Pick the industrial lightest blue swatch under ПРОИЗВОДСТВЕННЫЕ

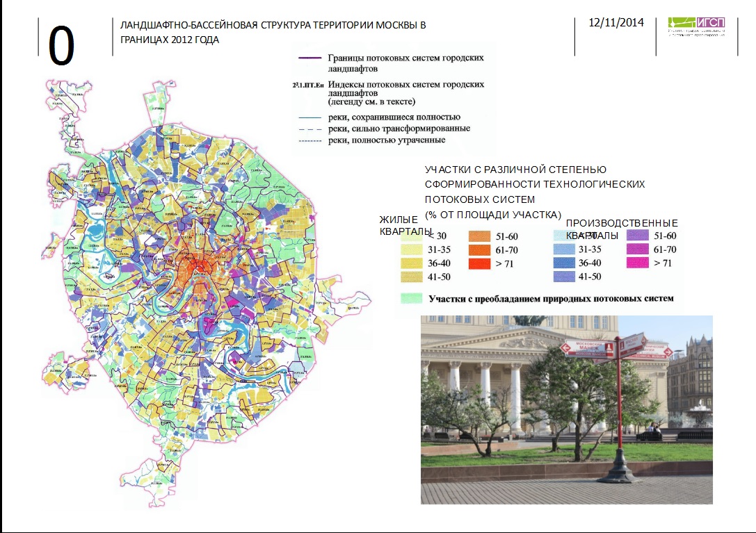(564, 236)
